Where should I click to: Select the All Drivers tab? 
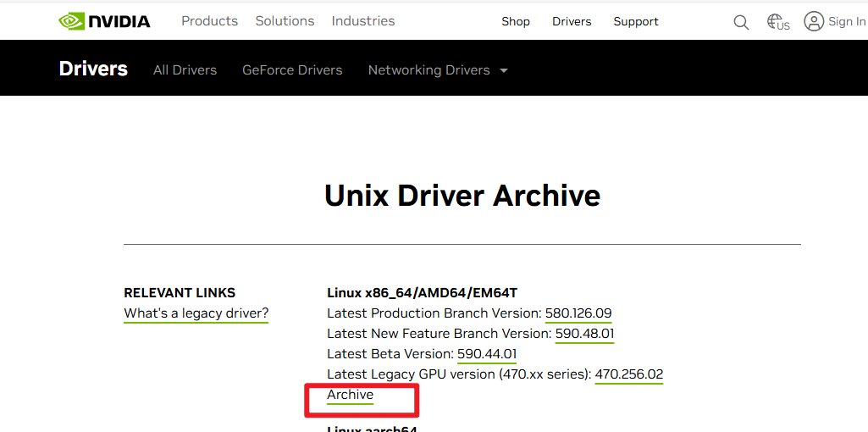tap(185, 70)
